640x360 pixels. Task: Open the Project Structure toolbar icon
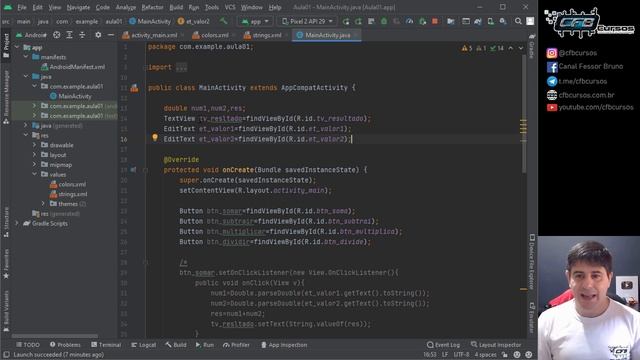[x=451, y=21]
